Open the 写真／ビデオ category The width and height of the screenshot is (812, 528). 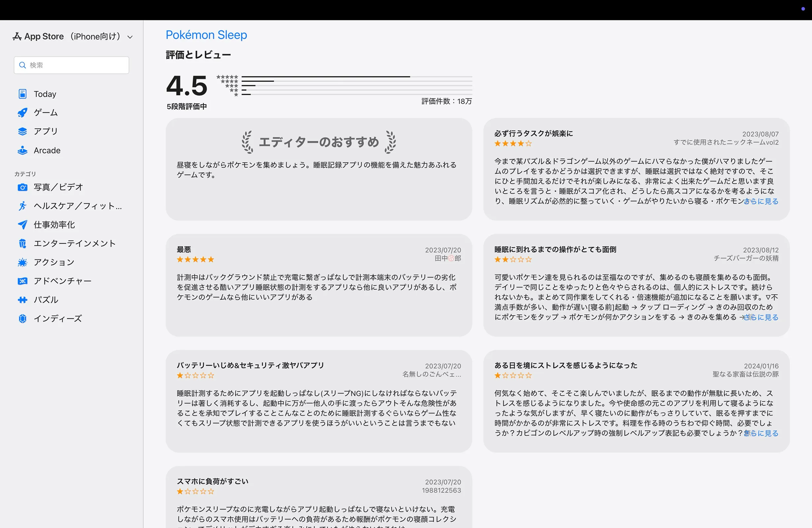58,187
